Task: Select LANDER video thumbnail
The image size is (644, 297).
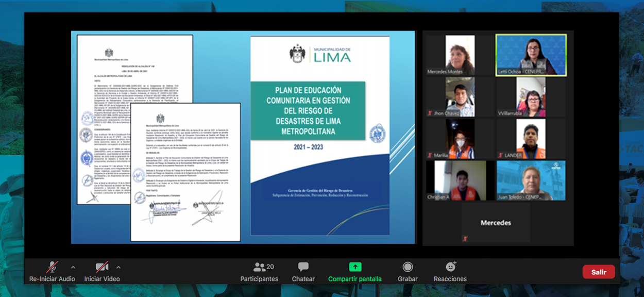Action: click(x=531, y=139)
